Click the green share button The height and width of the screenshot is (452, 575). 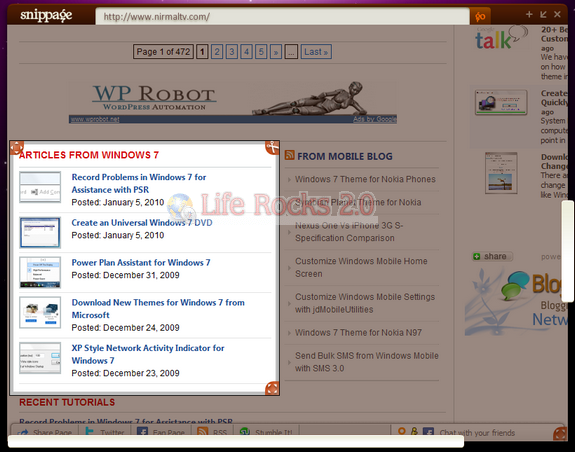coord(492,256)
